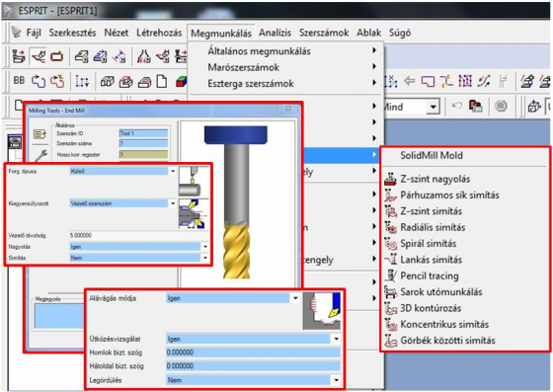Open the Szerszámok menu
Image resolution: width=553 pixels, height=392 pixels.
[x=324, y=33]
